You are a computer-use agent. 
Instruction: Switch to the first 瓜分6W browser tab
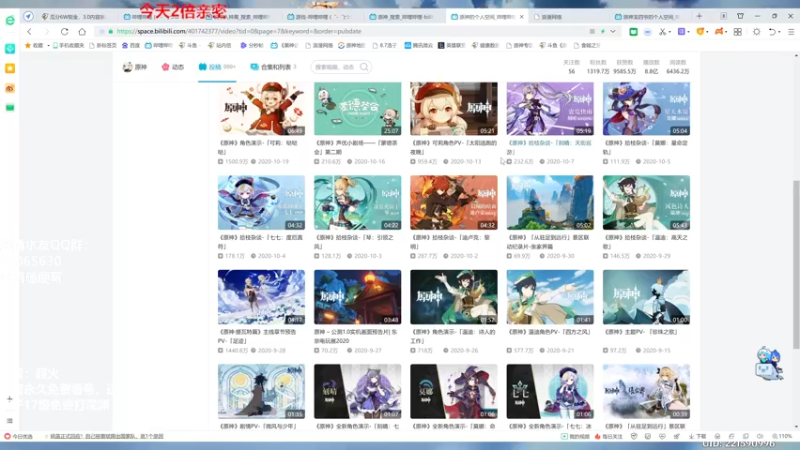pyautogui.click(x=76, y=17)
